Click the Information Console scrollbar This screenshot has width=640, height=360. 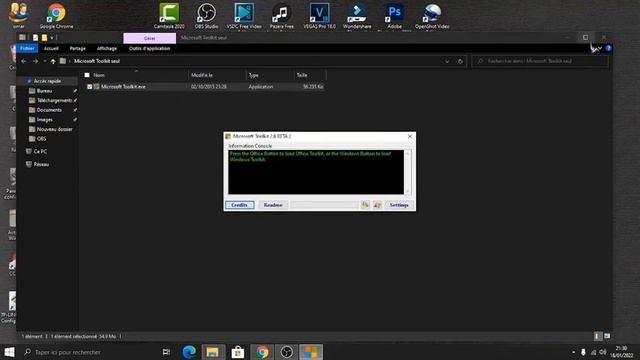(407, 172)
